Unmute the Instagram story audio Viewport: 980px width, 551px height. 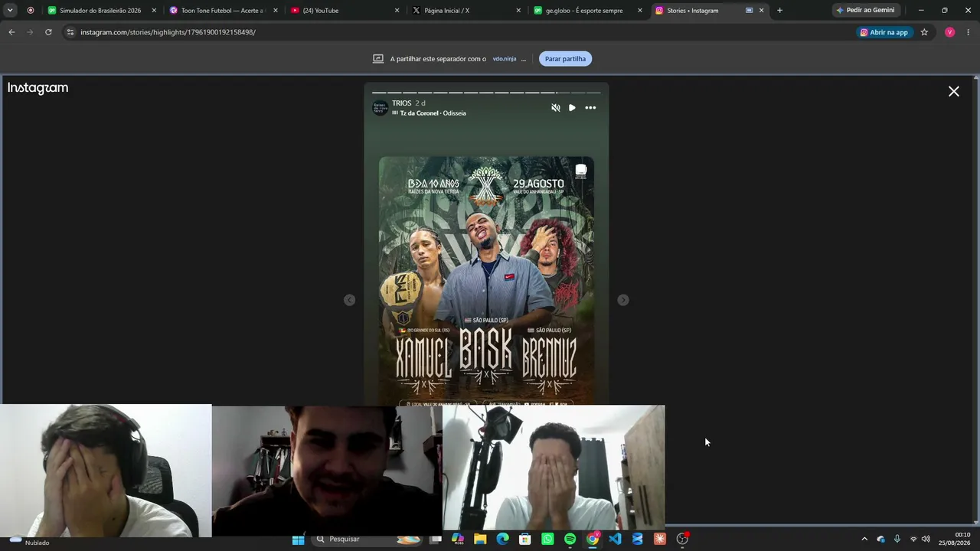tap(556, 108)
